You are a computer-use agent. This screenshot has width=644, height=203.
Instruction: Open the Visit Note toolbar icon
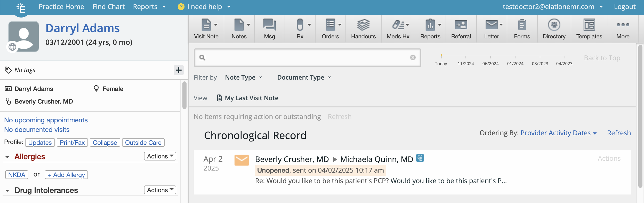pos(206,25)
